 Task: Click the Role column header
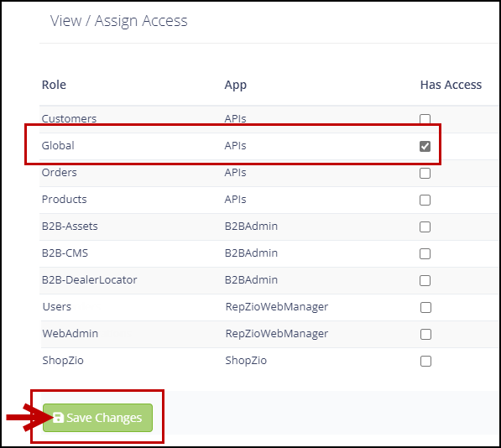54,85
